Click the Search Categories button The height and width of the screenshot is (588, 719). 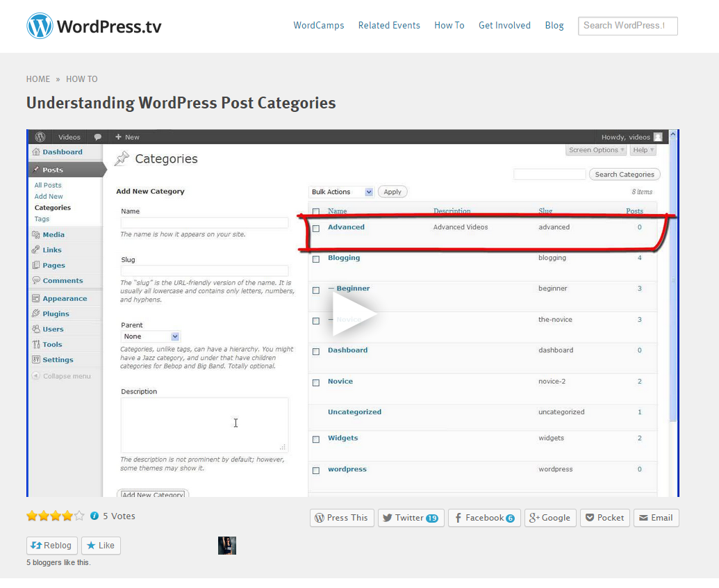point(625,174)
